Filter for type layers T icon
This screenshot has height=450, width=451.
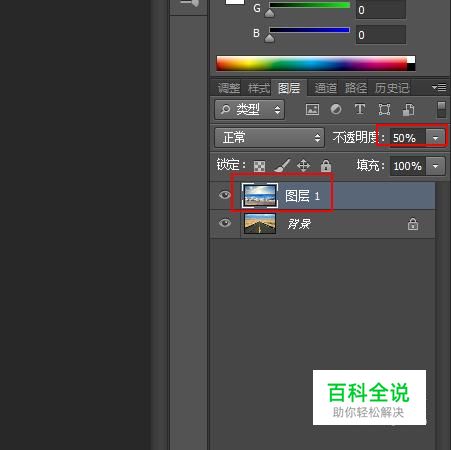(x=360, y=109)
